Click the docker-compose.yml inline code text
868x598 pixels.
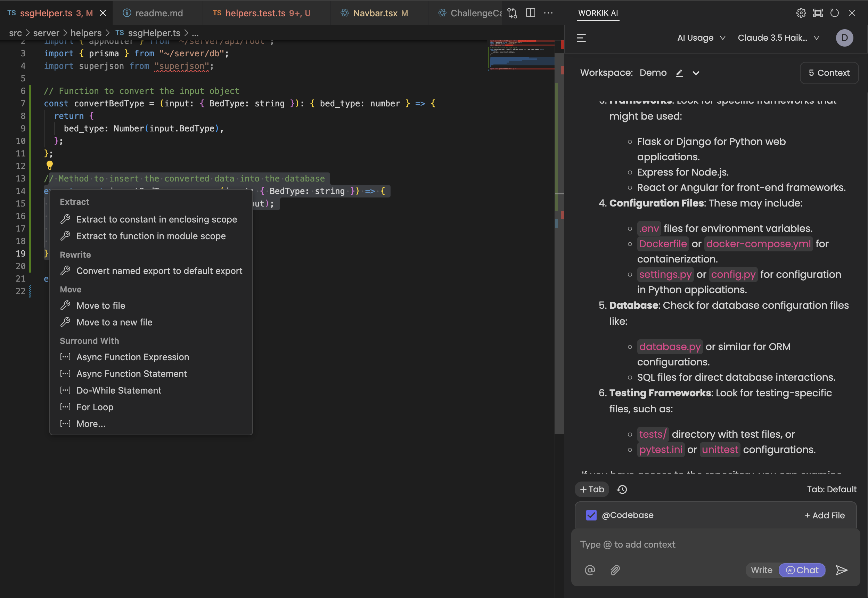coord(758,244)
